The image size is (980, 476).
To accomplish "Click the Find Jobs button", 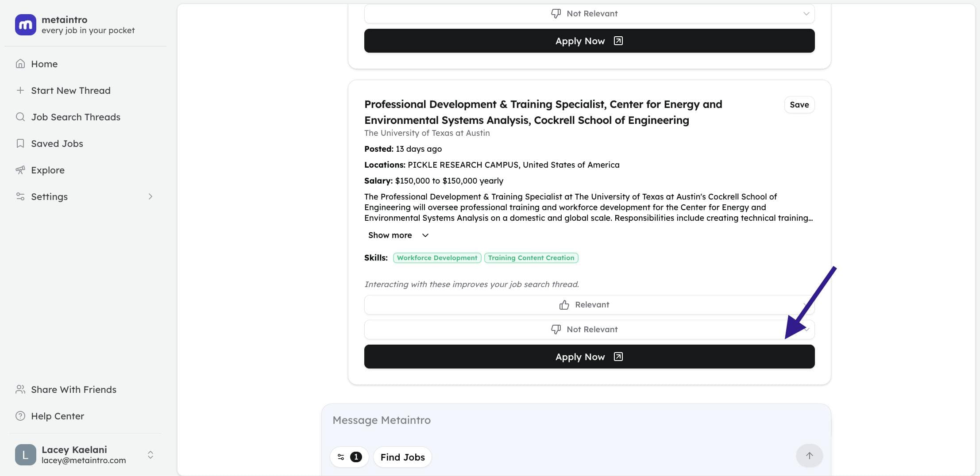I will 402,457.
